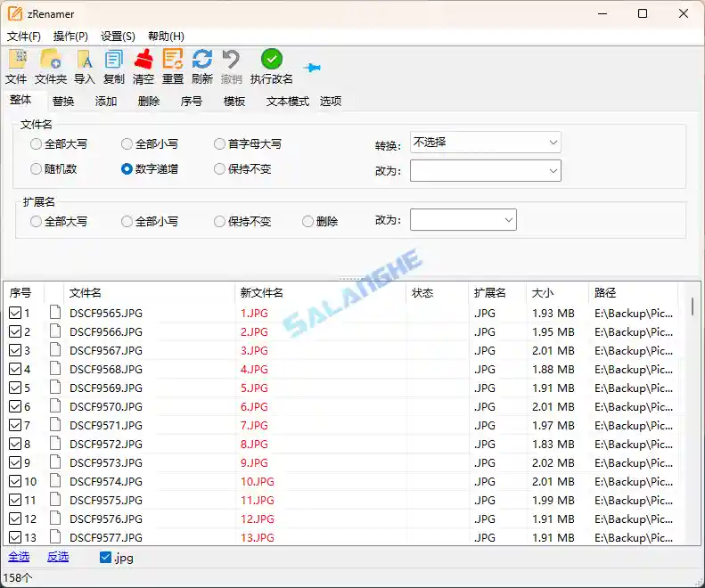This screenshot has height=588, width=705.
Task: Click the 158个 status bar count
Action: tap(18, 577)
